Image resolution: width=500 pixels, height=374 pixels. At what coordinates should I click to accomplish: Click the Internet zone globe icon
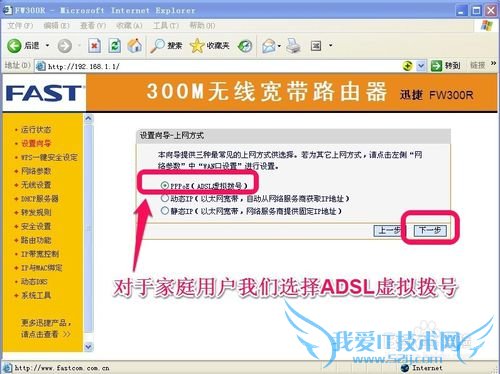(x=405, y=368)
